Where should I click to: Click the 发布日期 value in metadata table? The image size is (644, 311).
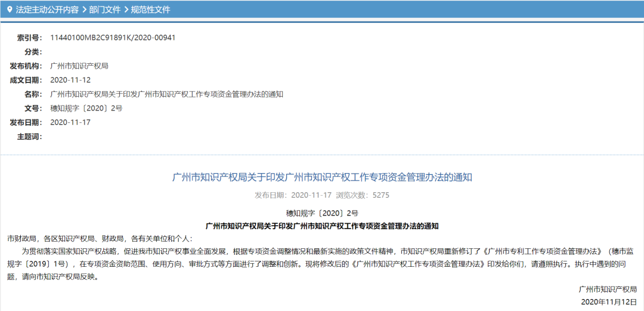pyautogui.click(x=70, y=122)
